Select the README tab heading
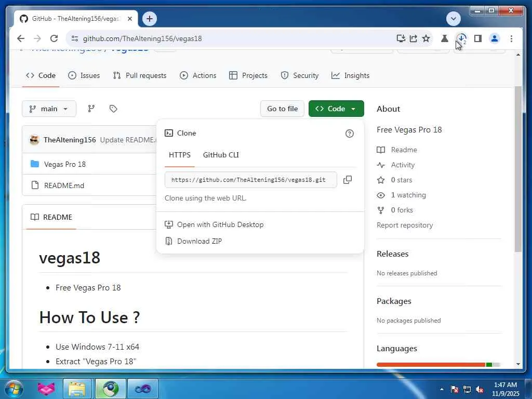 click(x=51, y=217)
